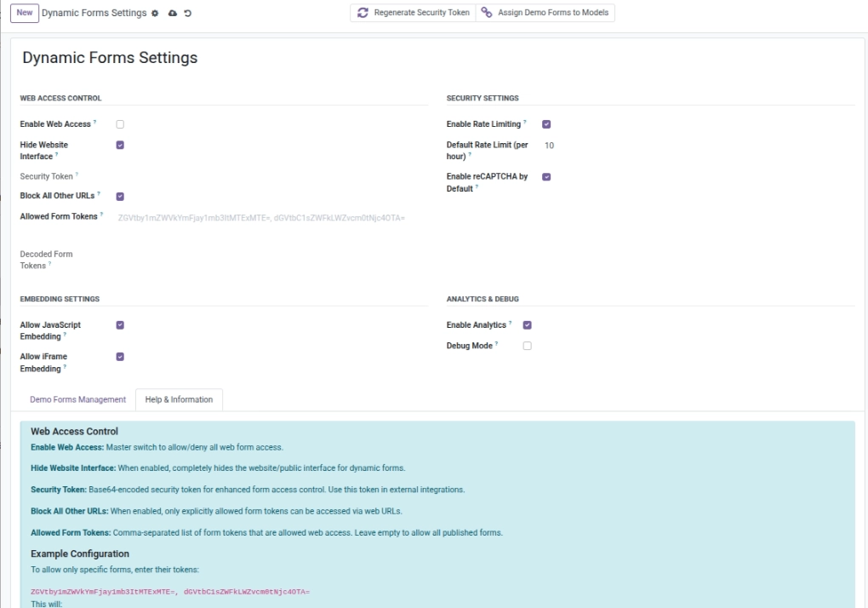
Task: Uncheck Allow JavaScript Embedding
Action: pos(120,325)
